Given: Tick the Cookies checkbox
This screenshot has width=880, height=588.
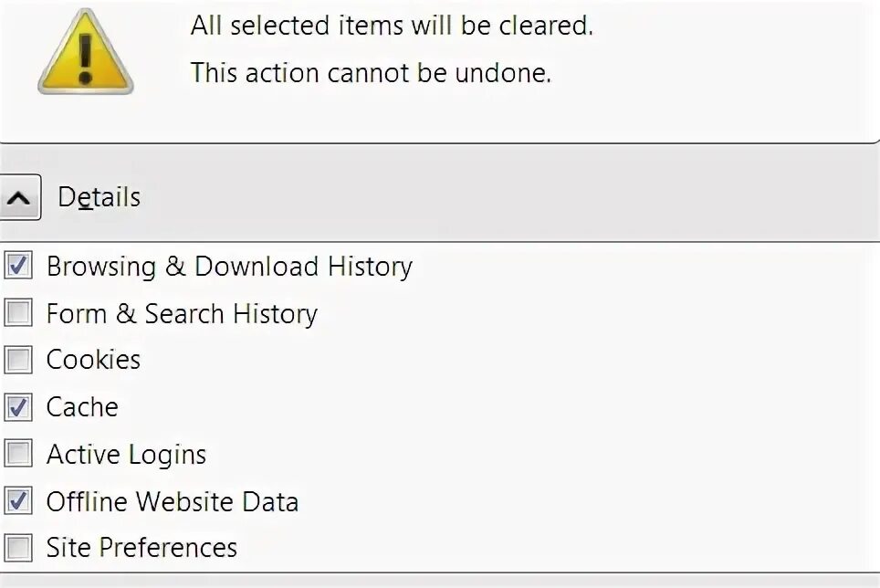Looking at the screenshot, I should click(18, 360).
